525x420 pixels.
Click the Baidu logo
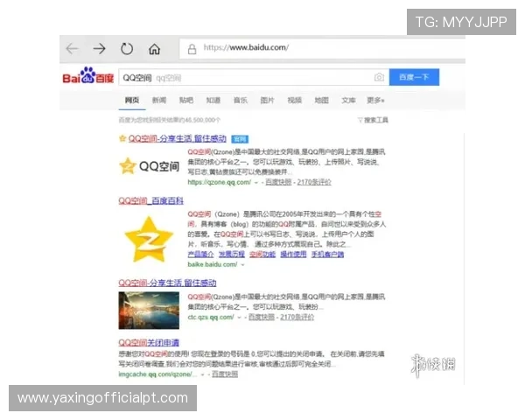(x=88, y=76)
